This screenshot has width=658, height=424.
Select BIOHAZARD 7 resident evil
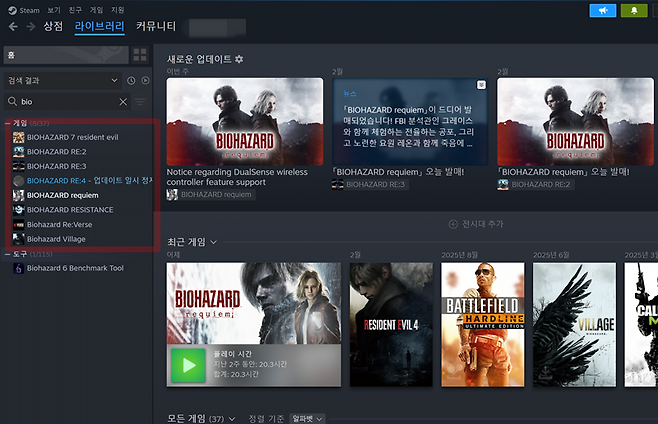73,137
